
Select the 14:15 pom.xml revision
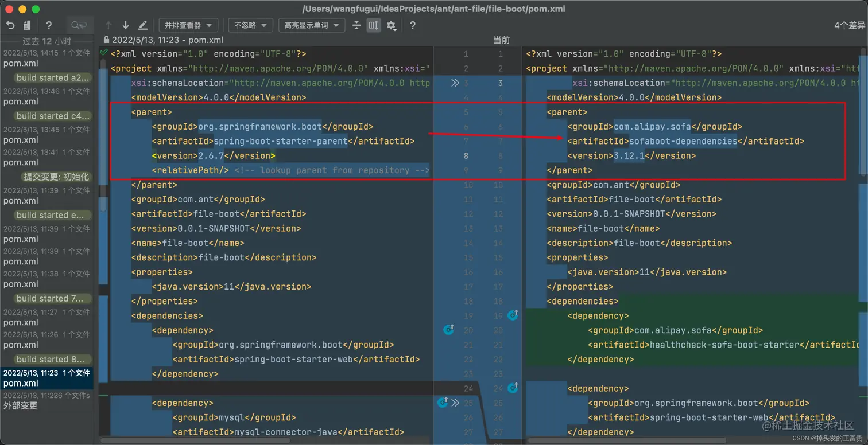46,58
